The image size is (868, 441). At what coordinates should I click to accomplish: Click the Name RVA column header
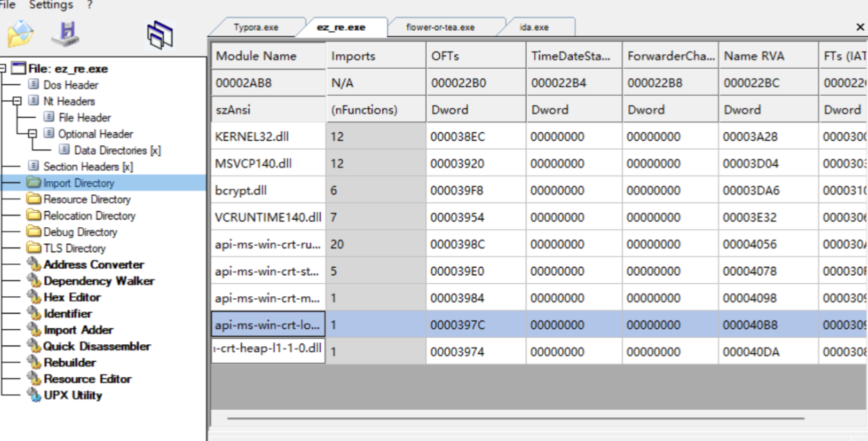tap(768, 56)
